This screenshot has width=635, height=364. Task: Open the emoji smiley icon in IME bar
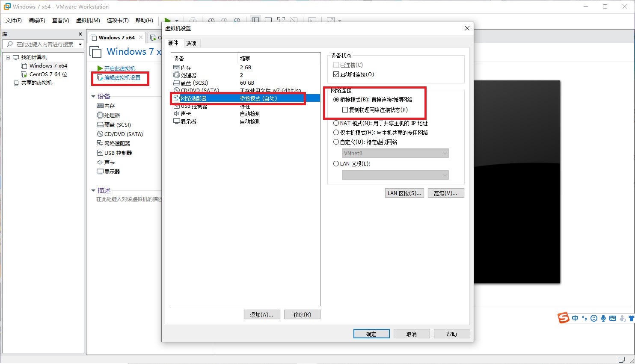point(594,318)
